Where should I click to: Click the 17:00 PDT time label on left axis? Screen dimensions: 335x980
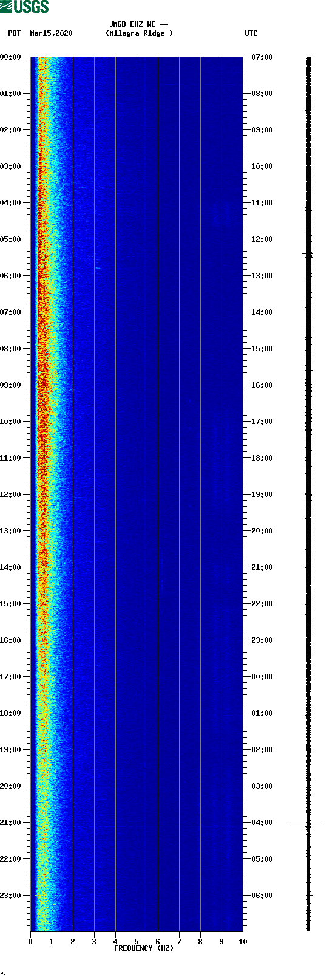[x=10, y=677]
